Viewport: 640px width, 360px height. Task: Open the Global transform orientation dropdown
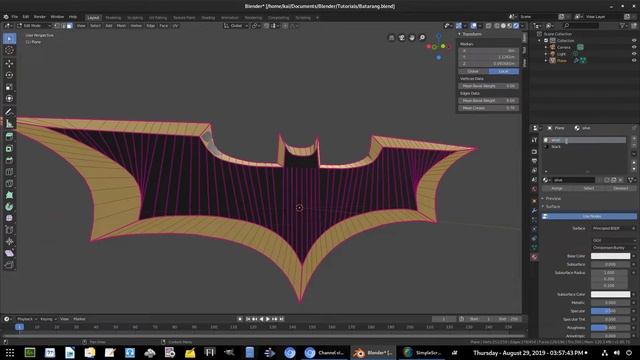[x=236, y=26]
